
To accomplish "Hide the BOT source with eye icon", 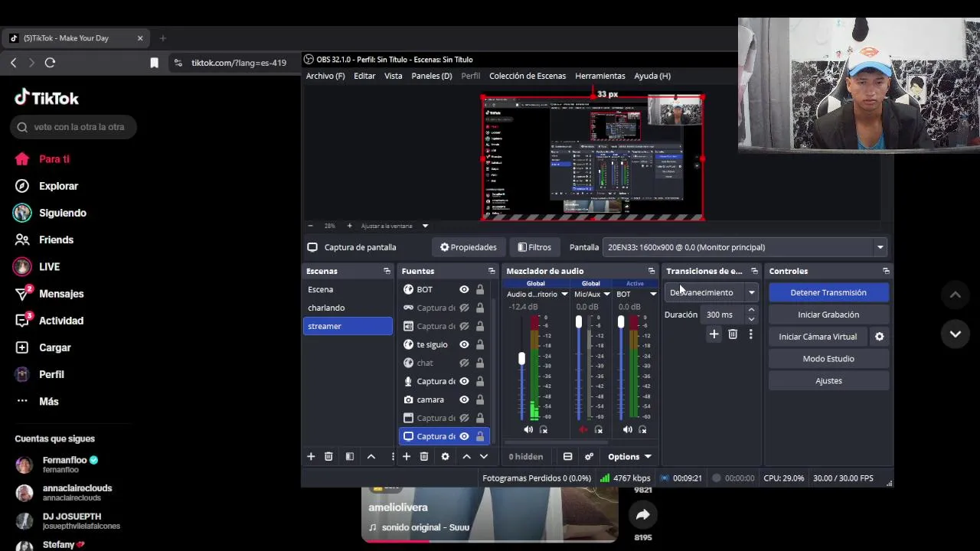I will pos(464,289).
